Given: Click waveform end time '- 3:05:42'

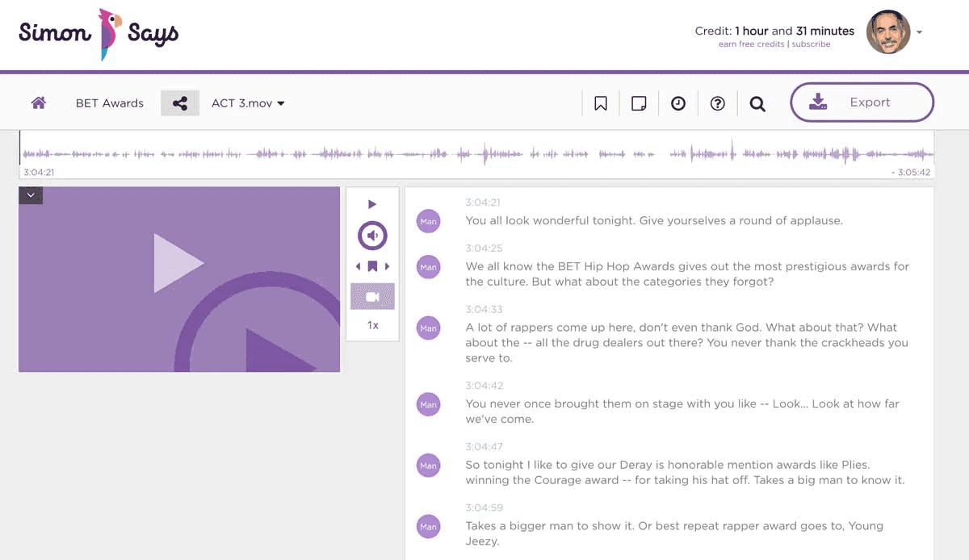Looking at the screenshot, I should [x=910, y=172].
